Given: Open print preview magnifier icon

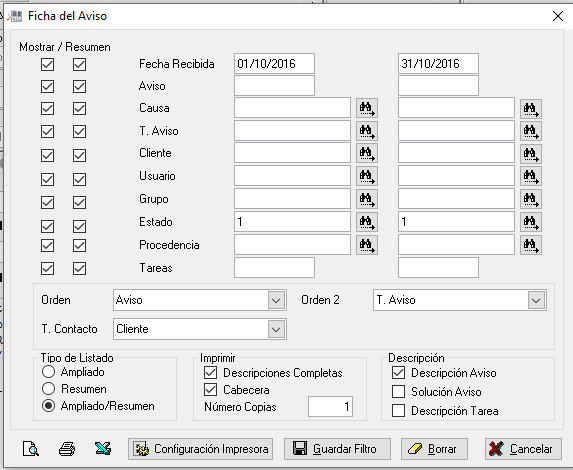Looking at the screenshot, I should pyautogui.click(x=31, y=448).
